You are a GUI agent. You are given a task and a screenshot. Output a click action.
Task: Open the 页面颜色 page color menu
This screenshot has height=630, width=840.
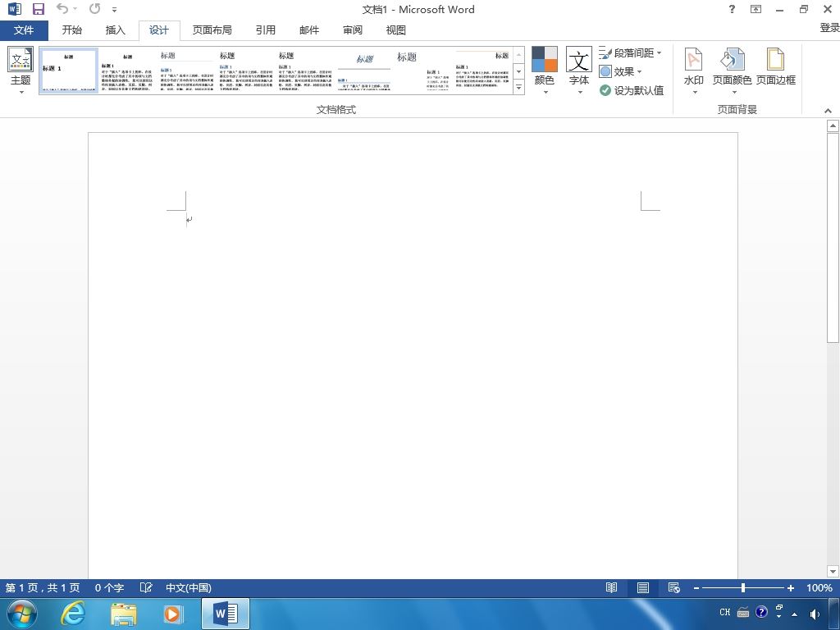pyautogui.click(x=732, y=71)
